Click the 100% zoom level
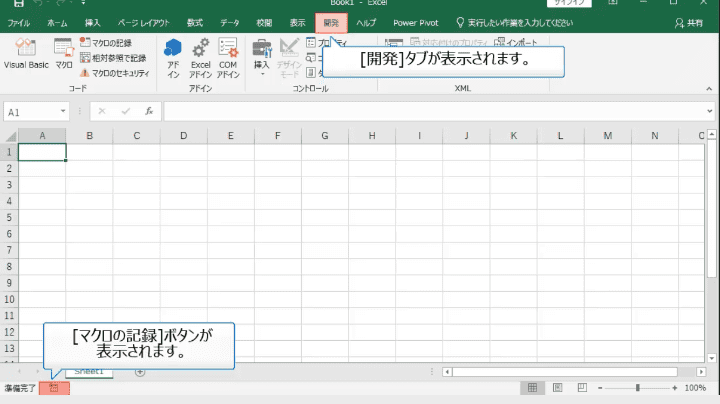The image size is (720, 404). pos(695,388)
